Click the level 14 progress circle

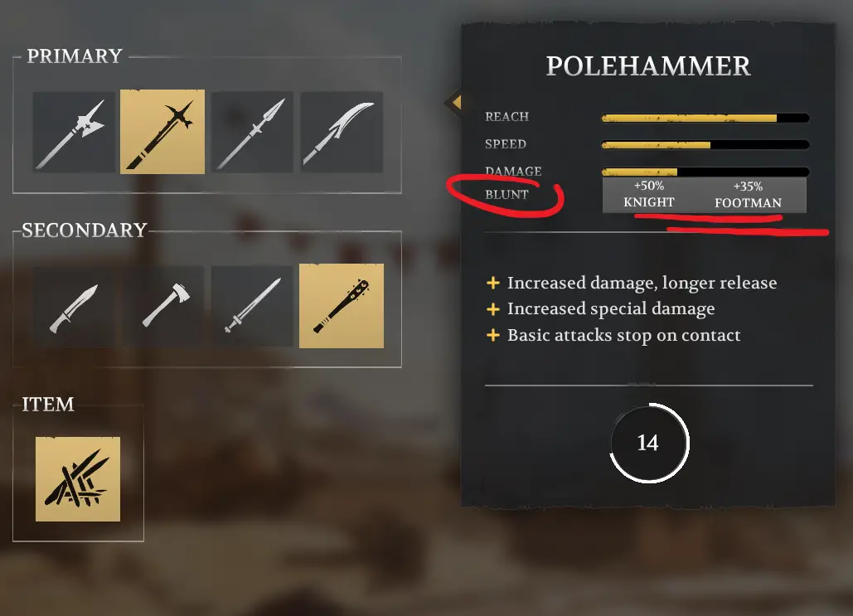(x=648, y=443)
